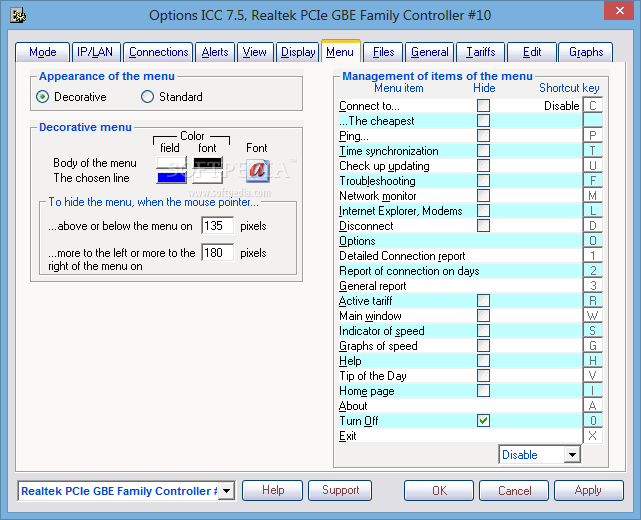Select the Decorative radio button
Viewport: 641px width, 520px height.
point(42,97)
